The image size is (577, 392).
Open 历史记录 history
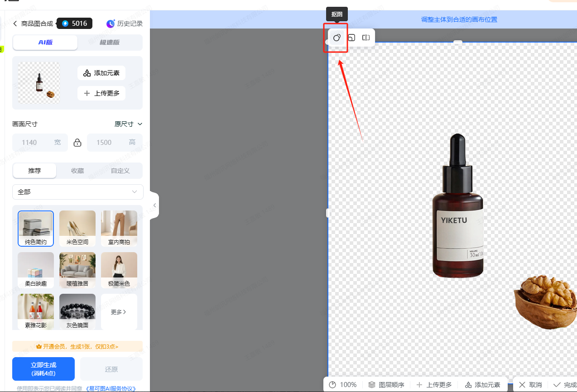pos(125,24)
